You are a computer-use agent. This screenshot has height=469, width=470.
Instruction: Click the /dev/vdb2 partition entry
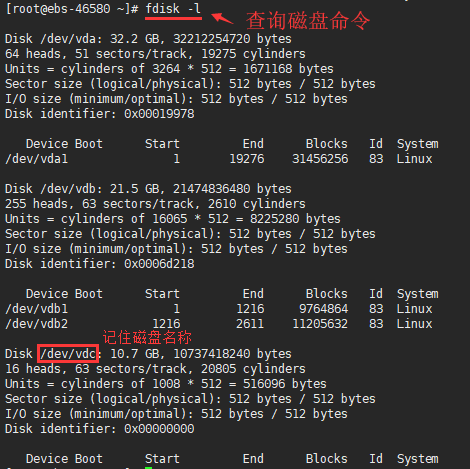coord(37,324)
